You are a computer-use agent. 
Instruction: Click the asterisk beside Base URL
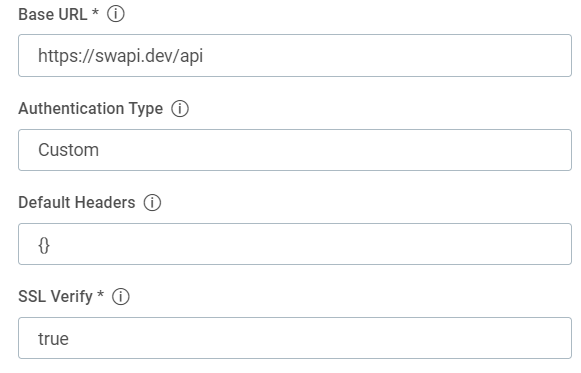95,12
